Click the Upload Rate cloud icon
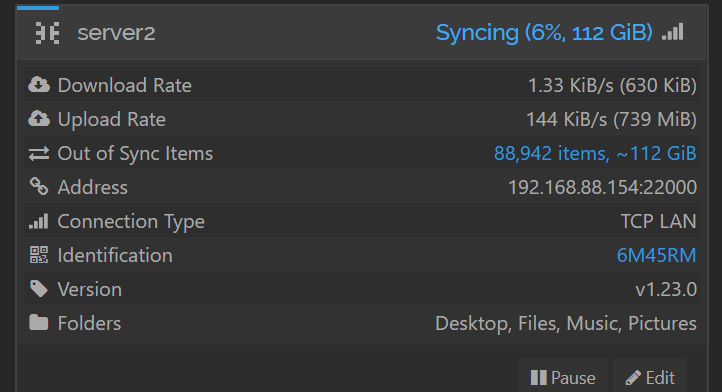Image resolution: width=722 pixels, height=392 pixels. click(39, 119)
